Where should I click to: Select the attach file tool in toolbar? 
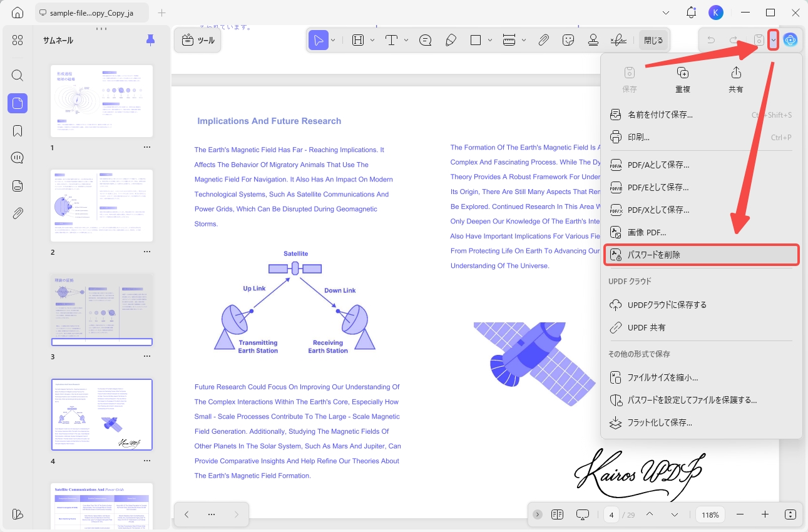coord(543,40)
